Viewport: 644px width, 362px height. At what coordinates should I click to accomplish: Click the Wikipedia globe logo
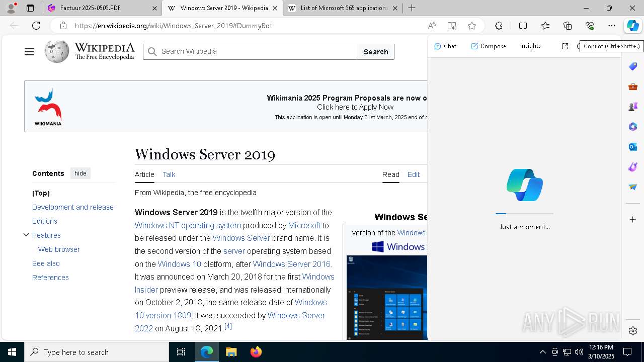click(56, 52)
